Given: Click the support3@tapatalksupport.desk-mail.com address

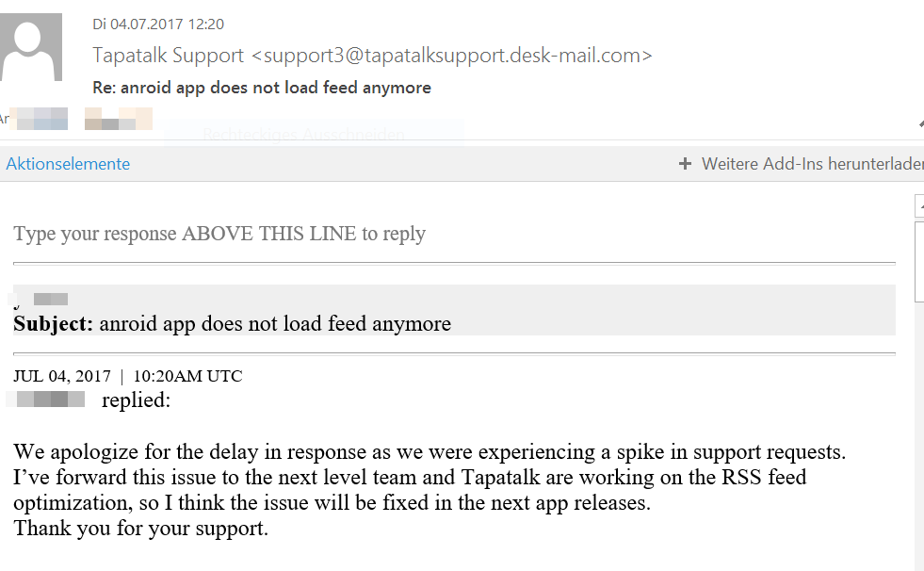Looking at the screenshot, I should 452,56.
